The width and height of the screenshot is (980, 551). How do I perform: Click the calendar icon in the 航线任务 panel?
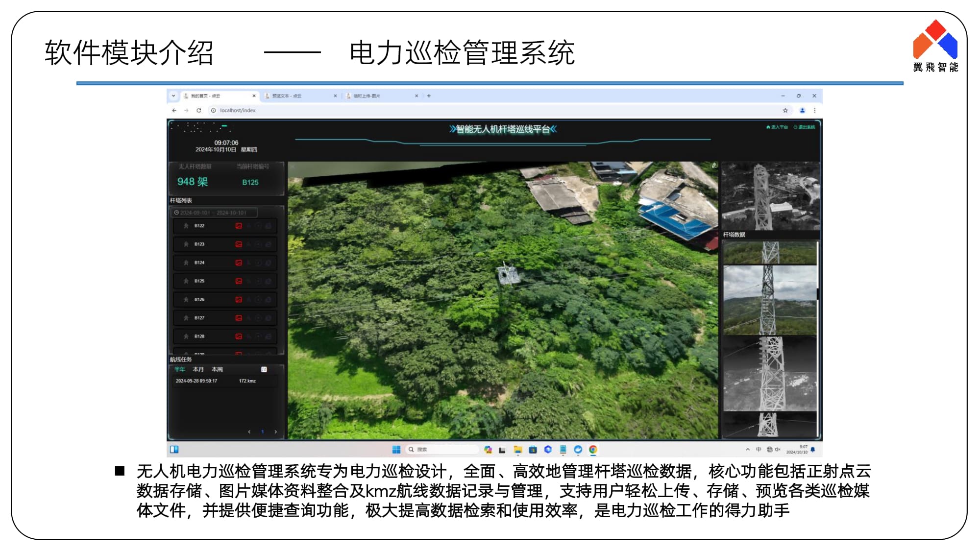(x=264, y=369)
